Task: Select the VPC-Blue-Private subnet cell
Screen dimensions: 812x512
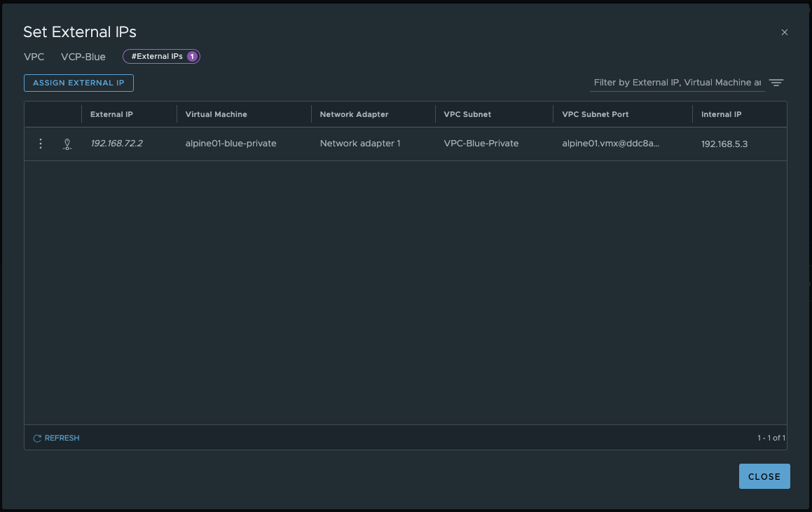Action: (481, 144)
